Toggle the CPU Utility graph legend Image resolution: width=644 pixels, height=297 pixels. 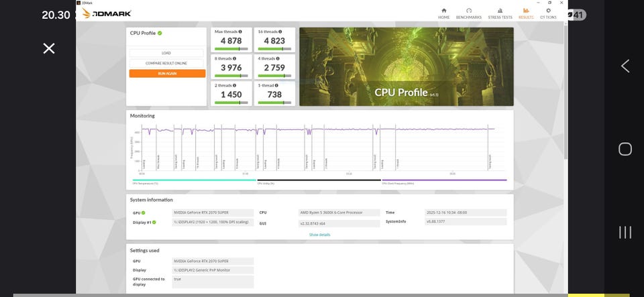(x=319, y=181)
